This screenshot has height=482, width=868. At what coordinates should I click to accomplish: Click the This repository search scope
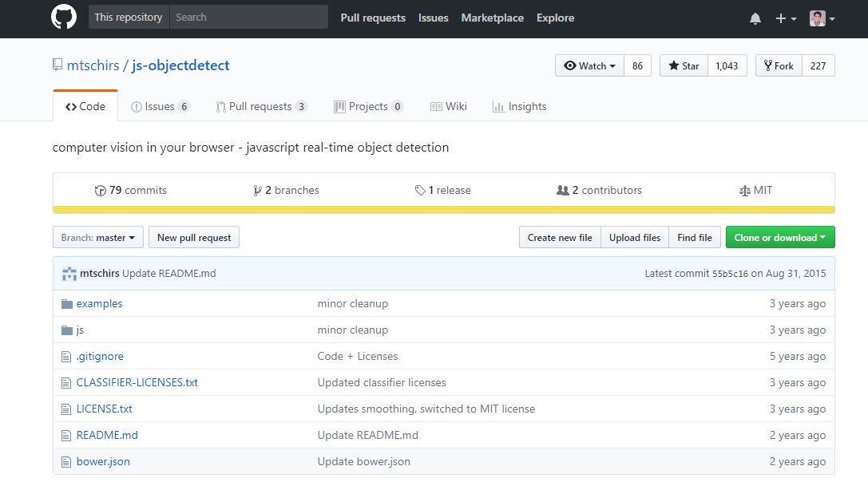pyautogui.click(x=129, y=17)
